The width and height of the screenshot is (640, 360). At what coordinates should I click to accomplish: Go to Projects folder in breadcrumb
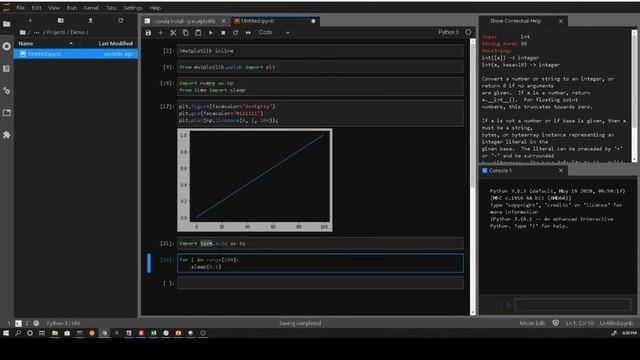(x=56, y=32)
